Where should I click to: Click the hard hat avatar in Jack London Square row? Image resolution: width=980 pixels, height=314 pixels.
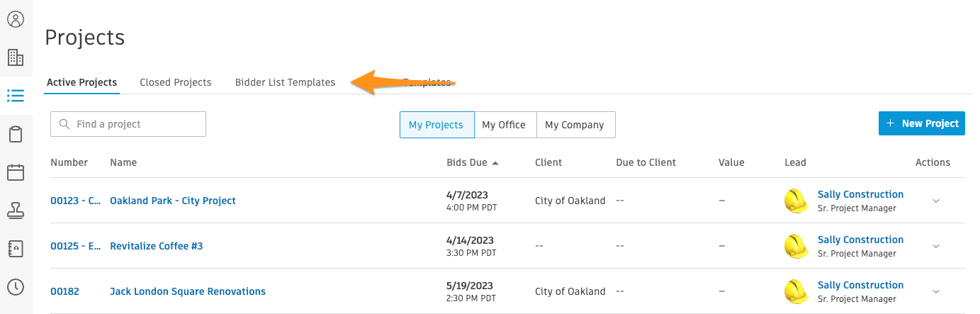[x=796, y=291]
